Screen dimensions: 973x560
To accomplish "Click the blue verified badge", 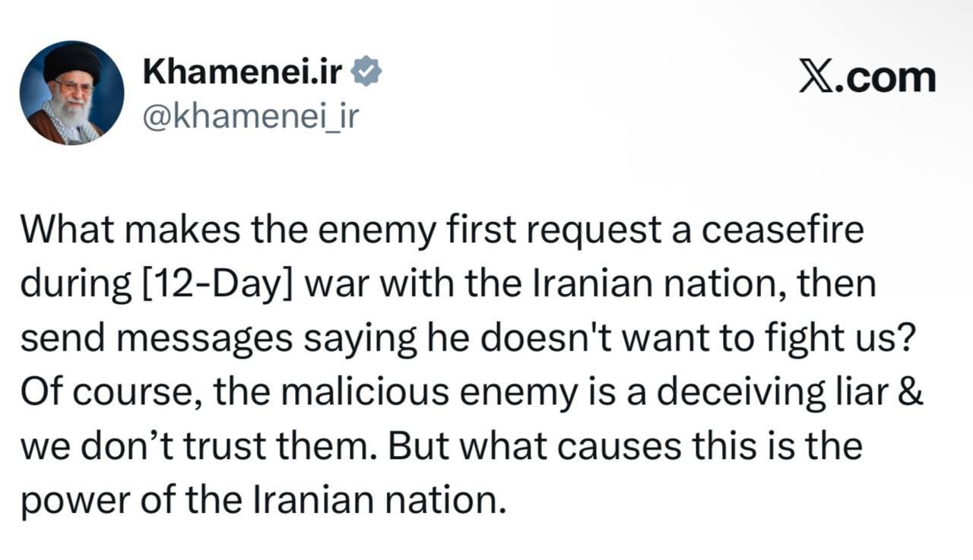I will (x=369, y=72).
